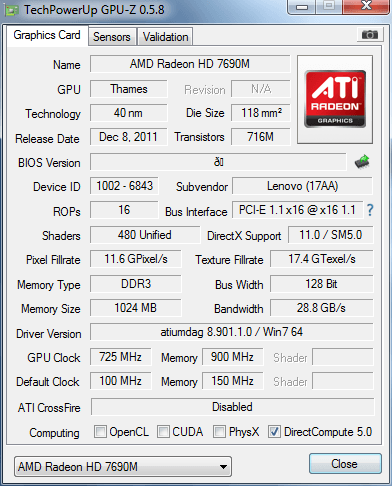Click the BIOS Version field
392x486 pixels.
218,162
